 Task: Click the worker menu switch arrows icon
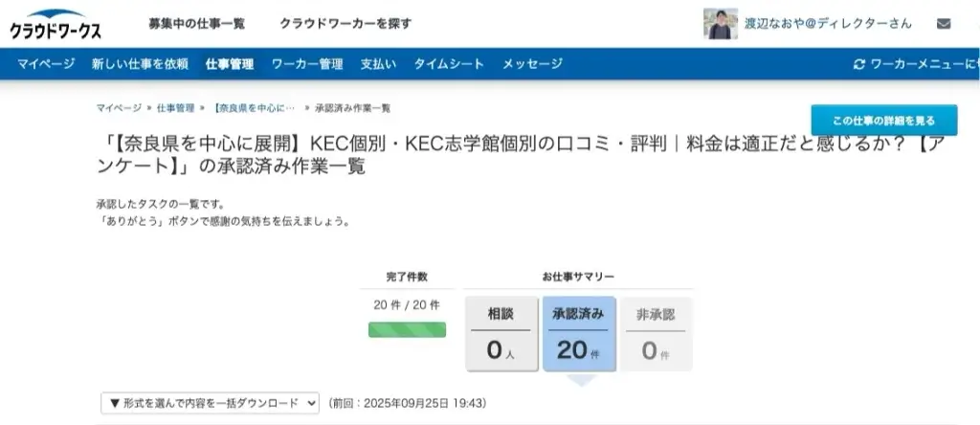click(x=858, y=64)
